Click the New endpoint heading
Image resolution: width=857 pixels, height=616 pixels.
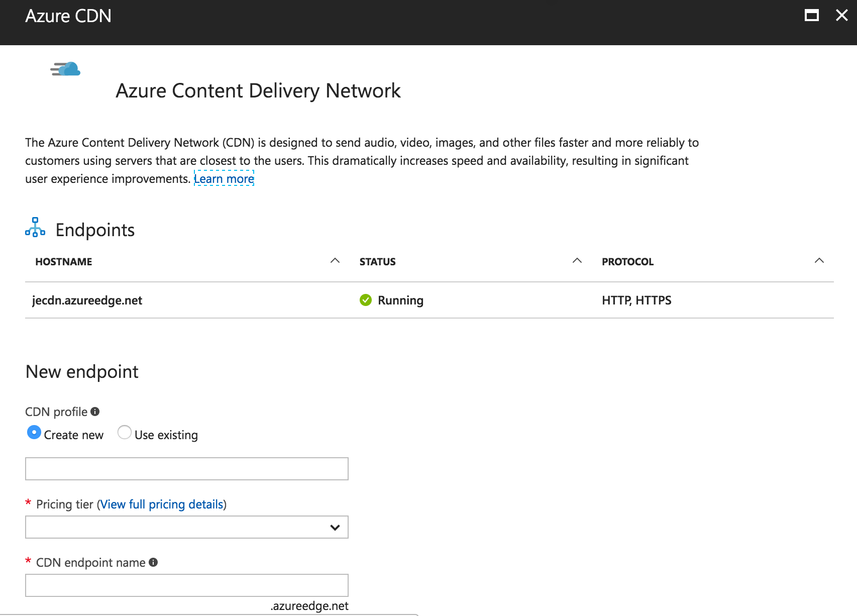[82, 372]
